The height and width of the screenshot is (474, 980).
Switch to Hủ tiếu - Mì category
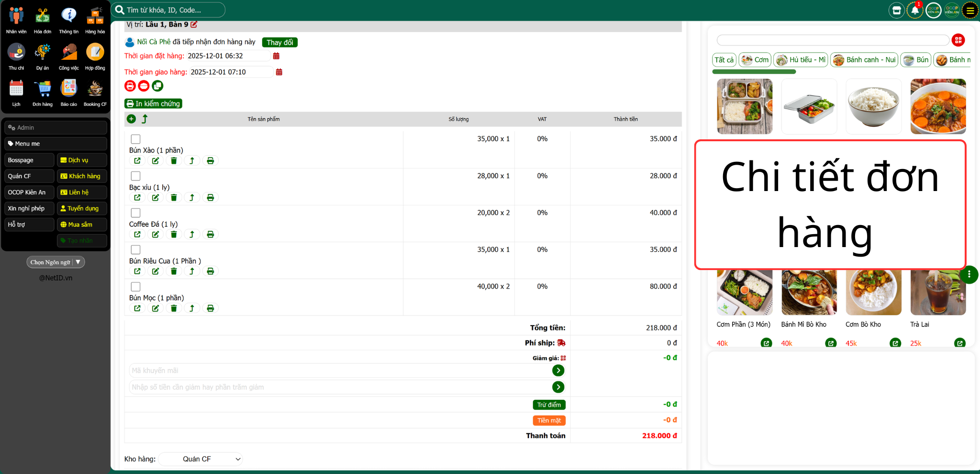801,60
